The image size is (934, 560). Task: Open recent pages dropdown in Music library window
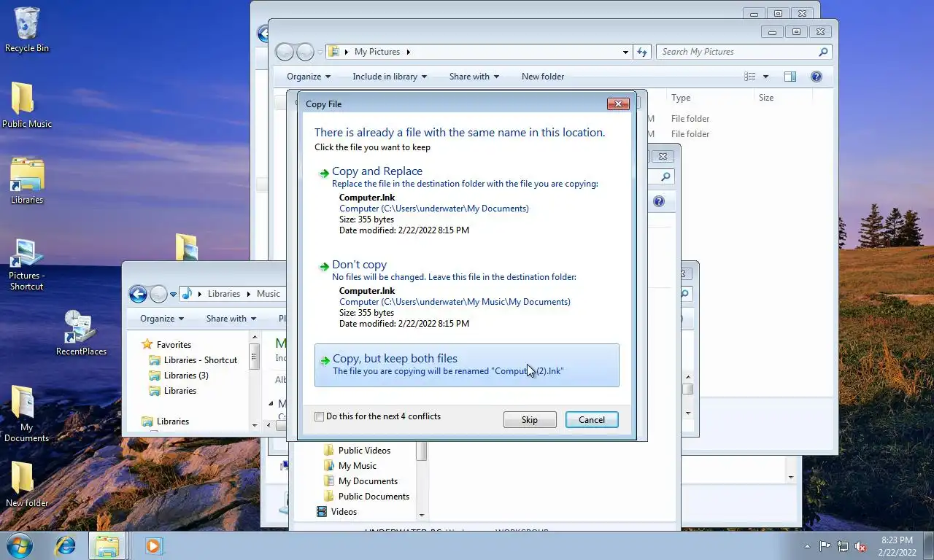pyautogui.click(x=173, y=295)
